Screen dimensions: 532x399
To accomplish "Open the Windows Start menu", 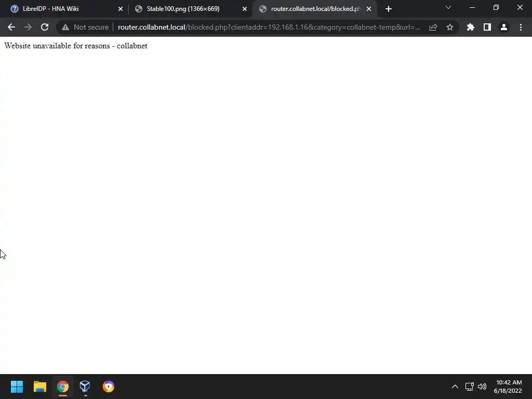I will pyautogui.click(x=17, y=387).
